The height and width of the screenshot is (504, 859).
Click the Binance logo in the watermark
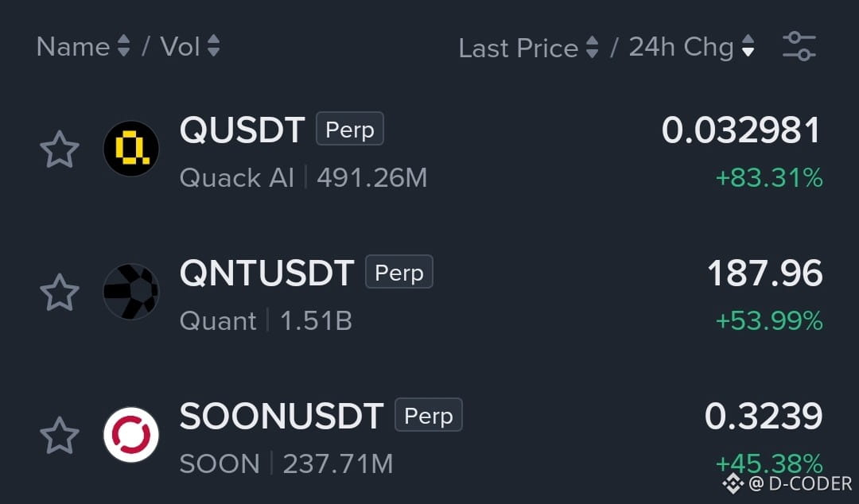(733, 484)
